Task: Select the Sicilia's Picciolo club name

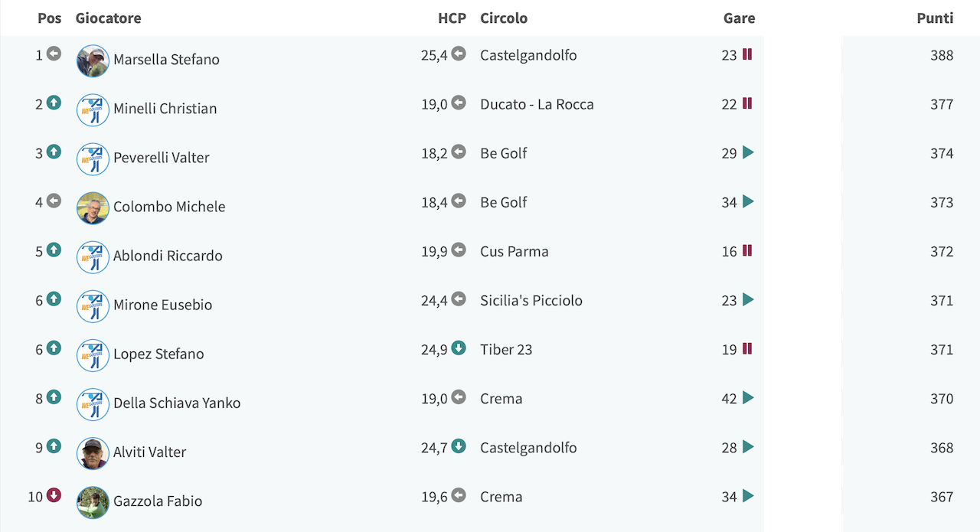Action: [531, 300]
